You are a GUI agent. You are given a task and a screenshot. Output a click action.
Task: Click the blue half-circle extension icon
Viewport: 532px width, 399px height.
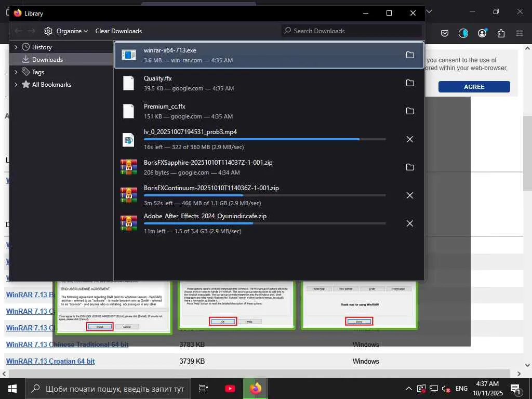463,33
